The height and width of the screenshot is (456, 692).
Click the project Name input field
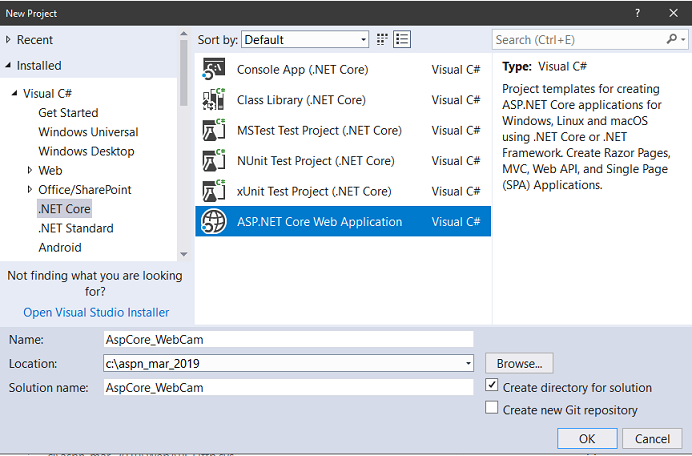(289, 339)
